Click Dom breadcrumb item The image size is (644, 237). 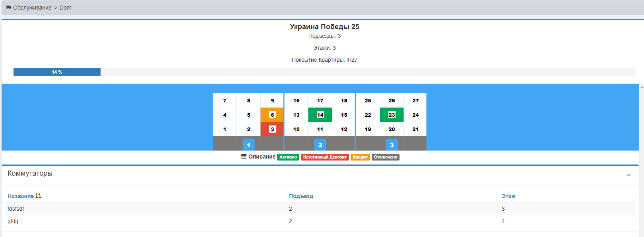pos(66,8)
